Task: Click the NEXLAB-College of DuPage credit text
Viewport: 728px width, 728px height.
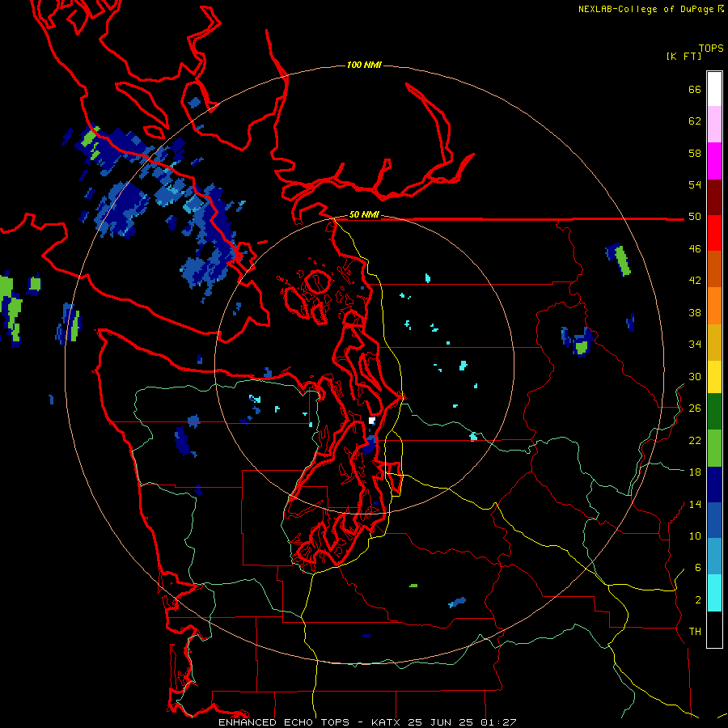Action: coord(645,9)
